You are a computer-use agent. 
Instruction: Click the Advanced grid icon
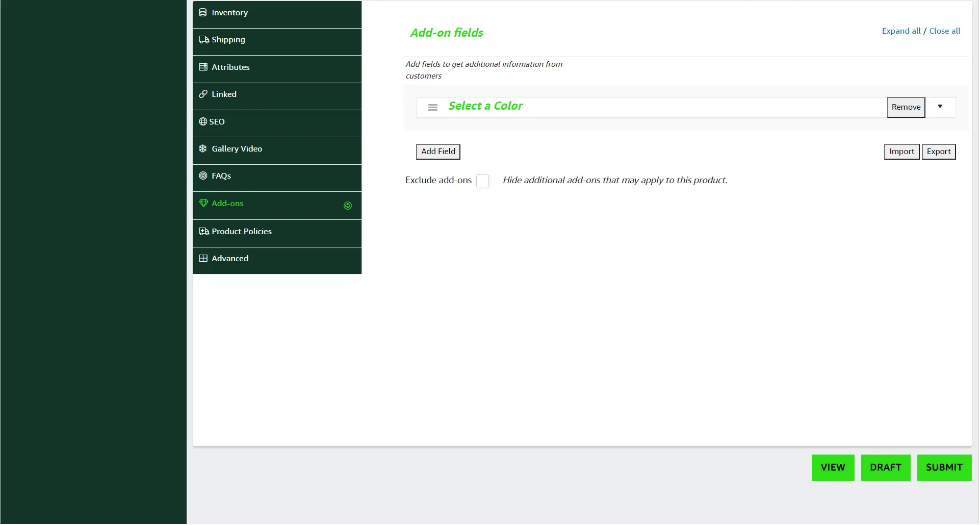point(203,259)
